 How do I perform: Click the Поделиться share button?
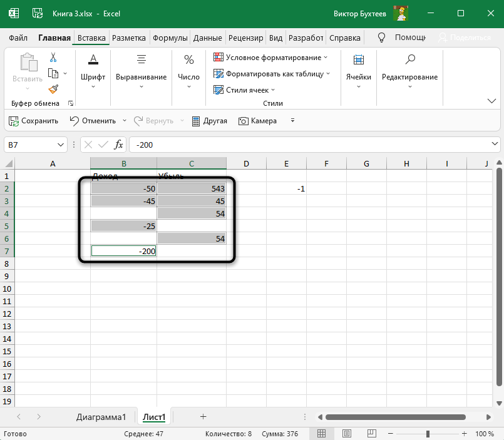pyautogui.click(x=465, y=38)
